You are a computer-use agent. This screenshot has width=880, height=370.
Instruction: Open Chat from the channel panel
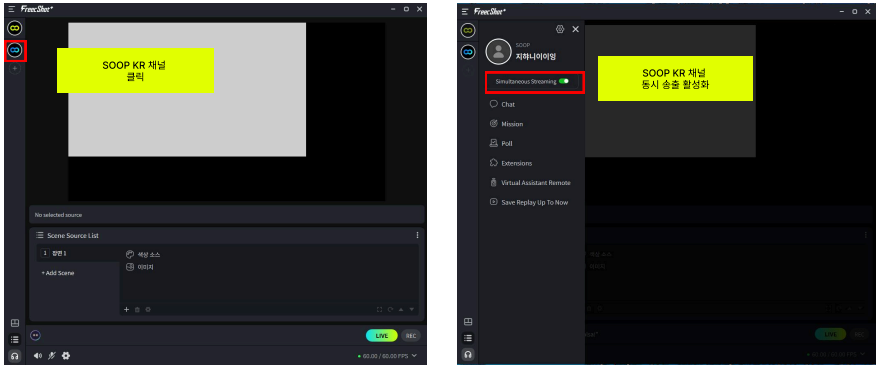point(502,104)
